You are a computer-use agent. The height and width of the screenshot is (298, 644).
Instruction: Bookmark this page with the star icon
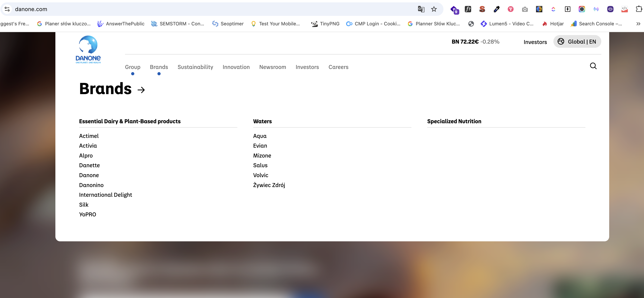(x=434, y=9)
